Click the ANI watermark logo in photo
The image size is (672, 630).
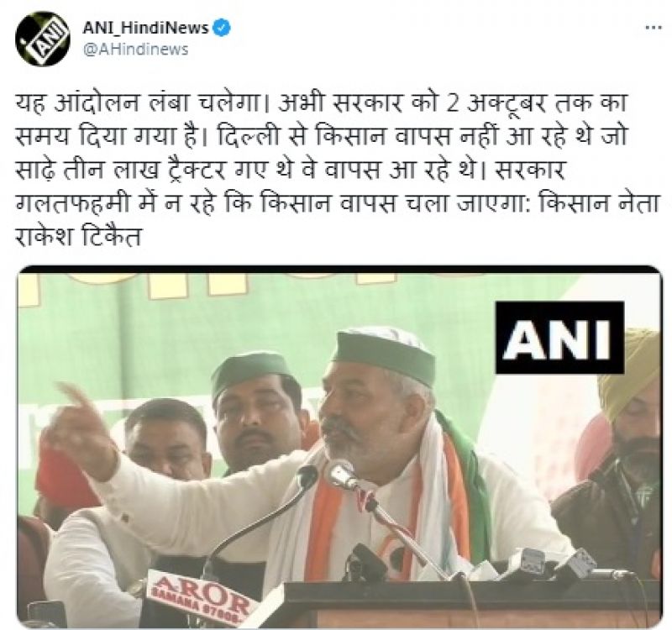point(559,338)
